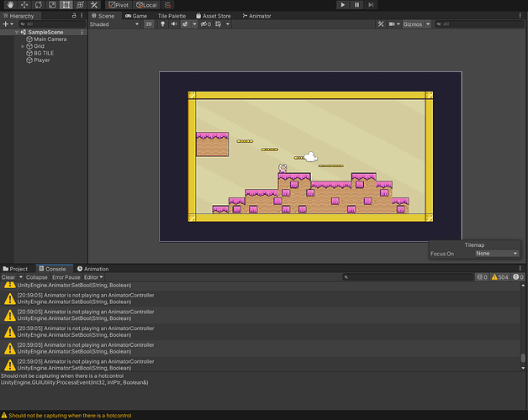Click the Pause button

(x=357, y=5)
